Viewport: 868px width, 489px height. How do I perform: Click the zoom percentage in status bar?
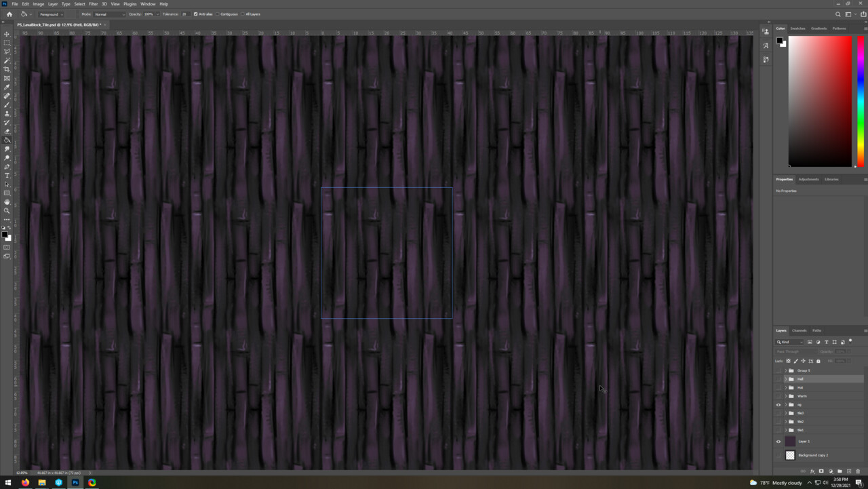pos(22,473)
